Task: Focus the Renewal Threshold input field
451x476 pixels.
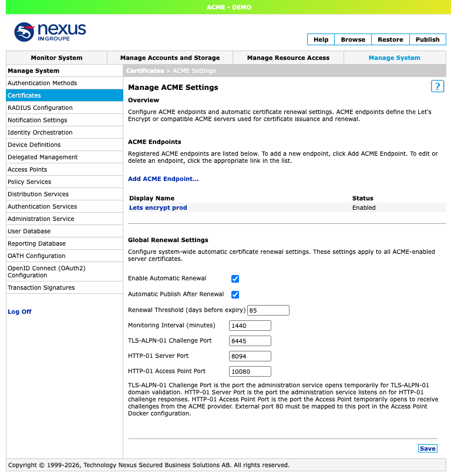Action: (x=268, y=310)
